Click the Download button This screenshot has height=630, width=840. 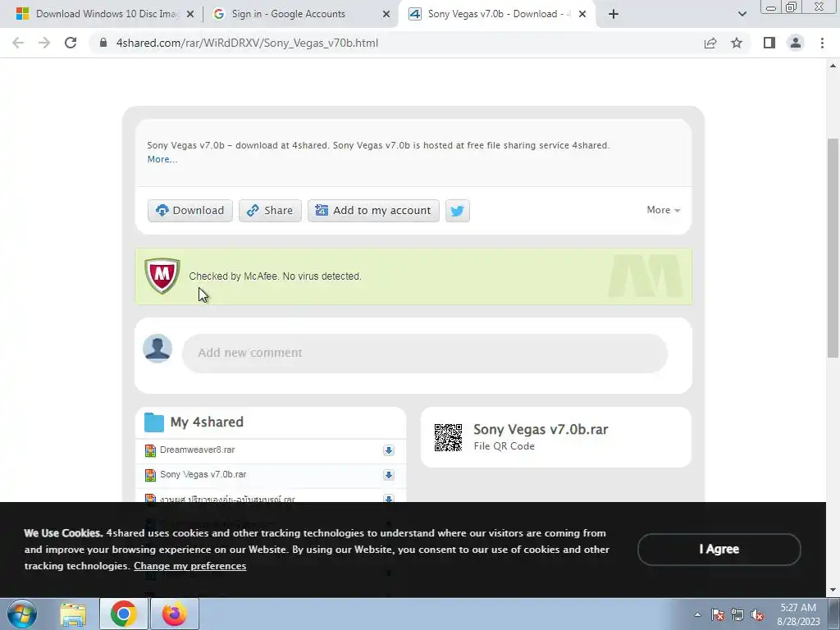(x=190, y=211)
